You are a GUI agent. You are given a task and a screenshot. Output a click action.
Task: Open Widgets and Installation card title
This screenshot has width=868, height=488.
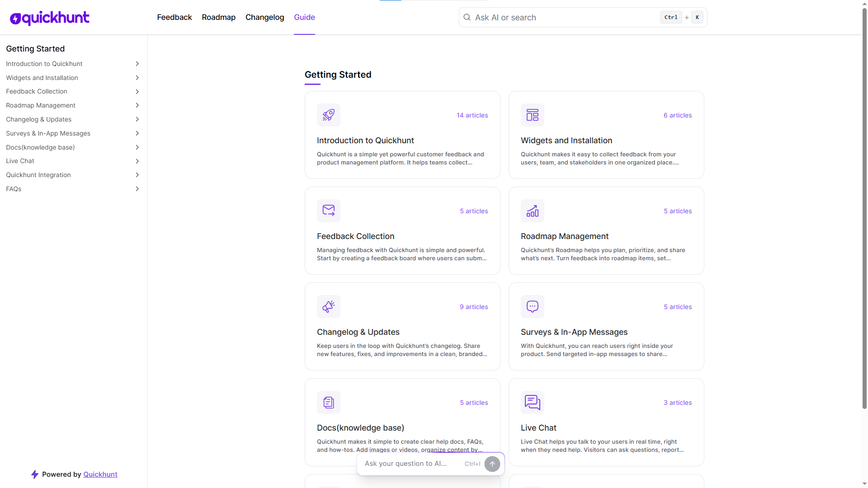566,141
